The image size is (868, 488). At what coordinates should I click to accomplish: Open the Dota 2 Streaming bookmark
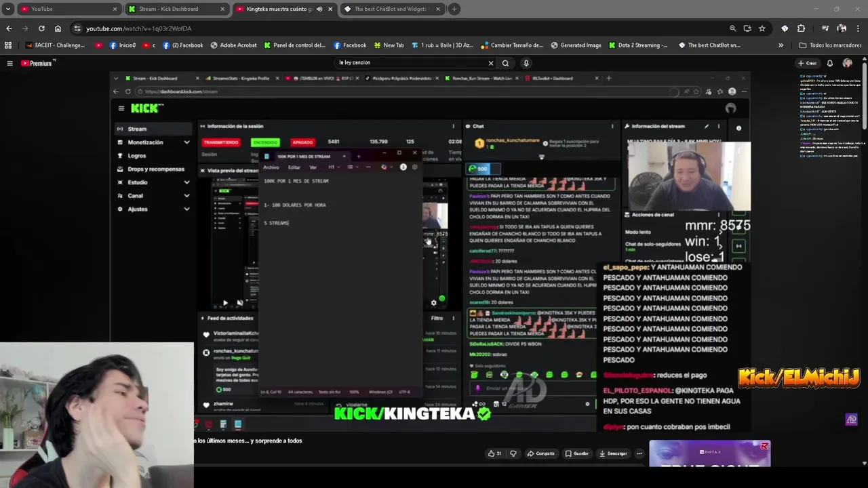638,45
